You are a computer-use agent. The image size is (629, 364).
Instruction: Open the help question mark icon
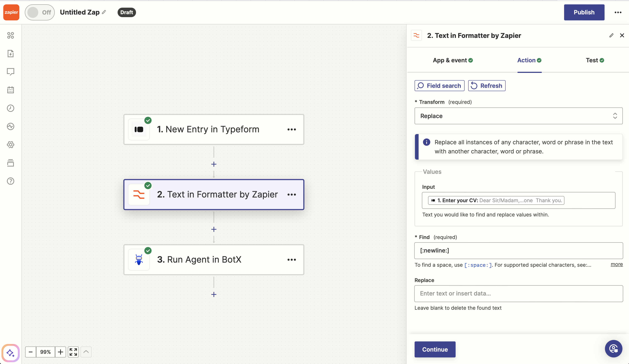pyautogui.click(x=11, y=181)
